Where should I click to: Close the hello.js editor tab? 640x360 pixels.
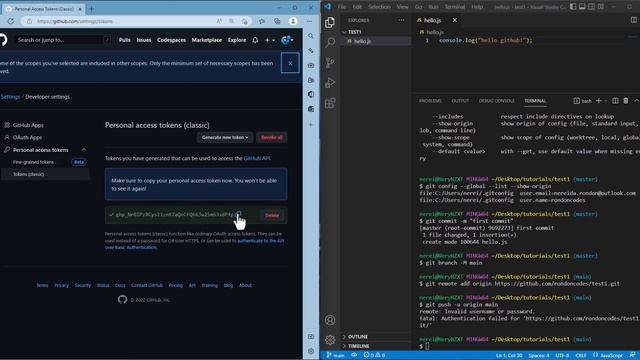pos(455,20)
